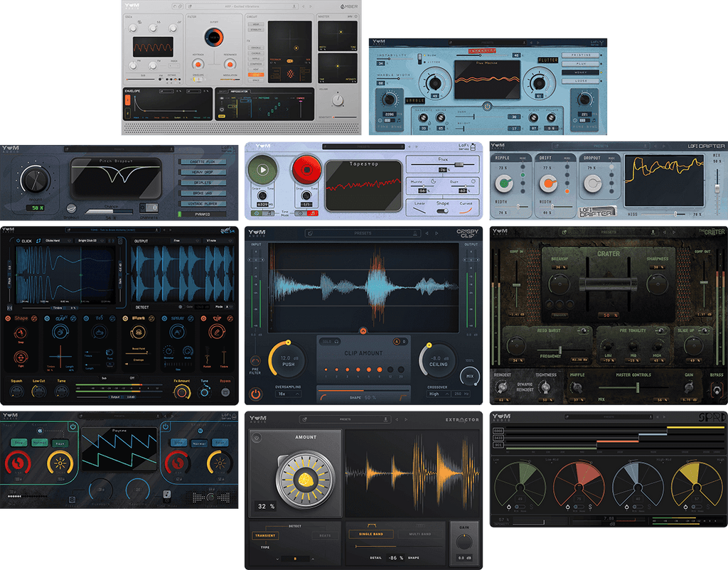
Task: Click the Type up arrow in Extractor
Action: pos(313,559)
